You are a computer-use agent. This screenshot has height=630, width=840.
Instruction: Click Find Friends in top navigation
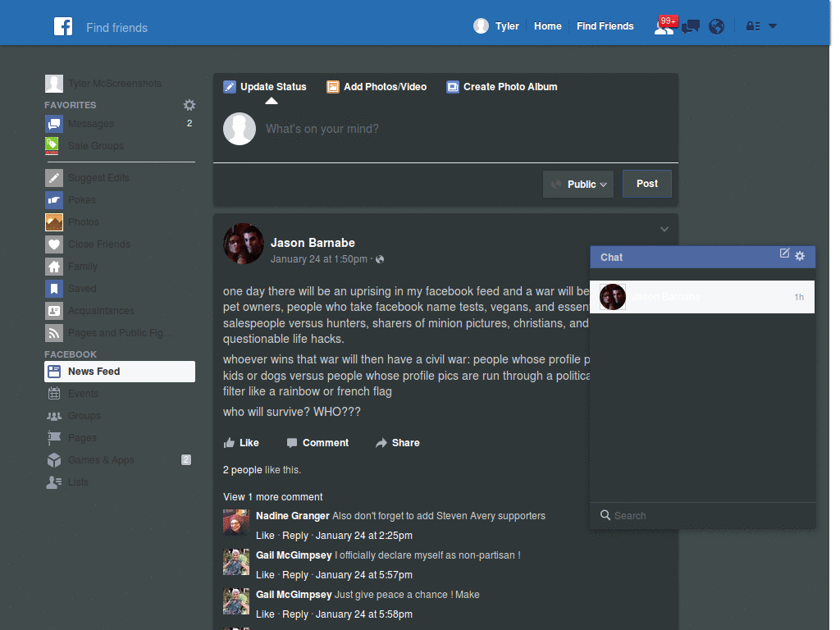click(x=605, y=25)
